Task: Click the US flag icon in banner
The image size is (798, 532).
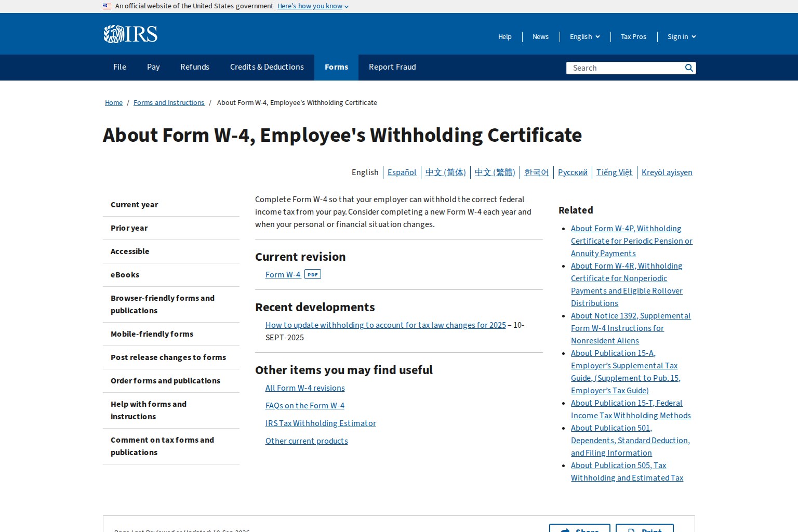Action: pos(107,6)
